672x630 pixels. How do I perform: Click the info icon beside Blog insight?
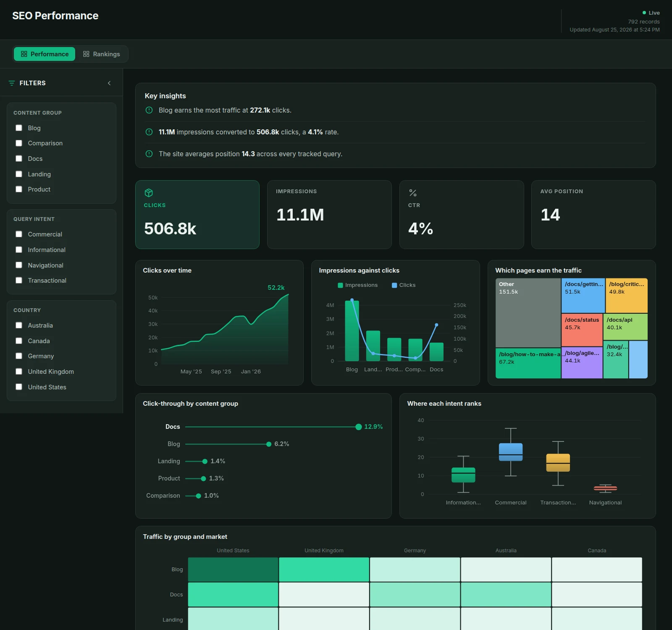(149, 110)
